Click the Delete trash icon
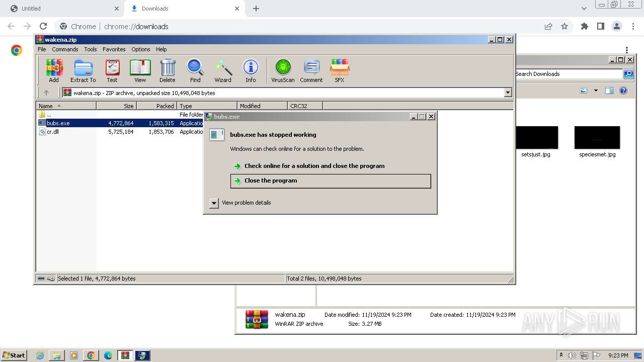 pos(168,70)
